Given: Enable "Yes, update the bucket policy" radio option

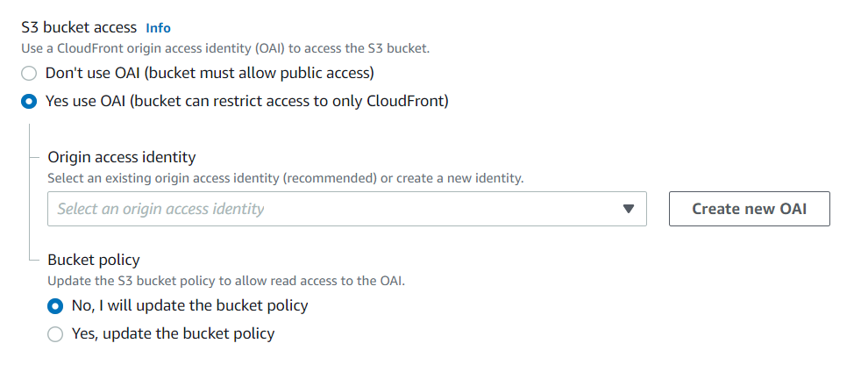Looking at the screenshot, I should click(x=55, y=334).
